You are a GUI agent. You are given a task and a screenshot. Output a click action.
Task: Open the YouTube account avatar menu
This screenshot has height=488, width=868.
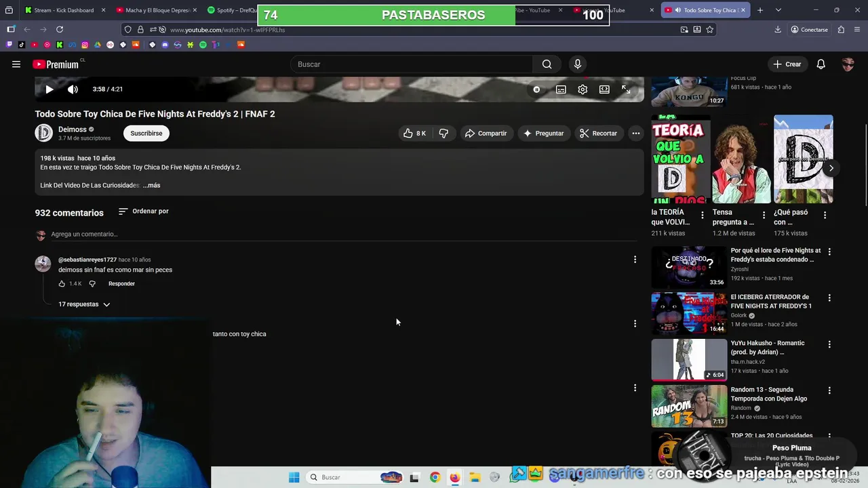(x=848, y=64)
